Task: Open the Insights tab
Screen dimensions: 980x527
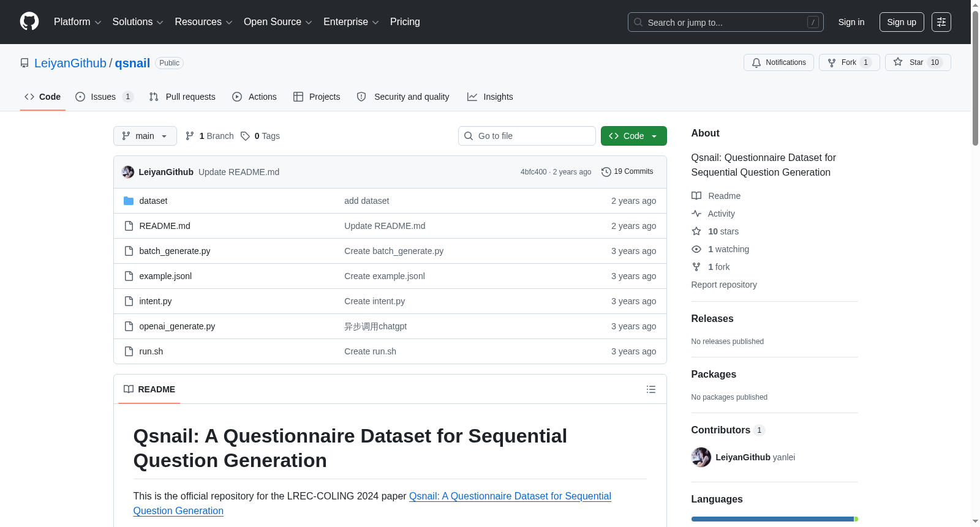Action: point(490,97)
